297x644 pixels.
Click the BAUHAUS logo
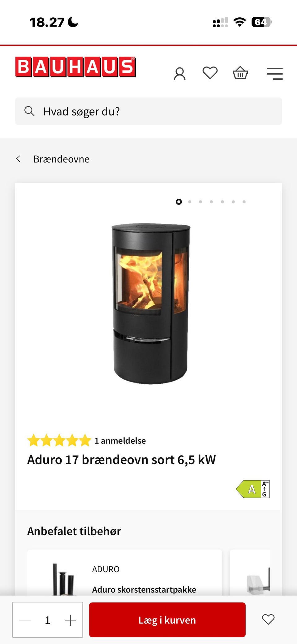75,67
